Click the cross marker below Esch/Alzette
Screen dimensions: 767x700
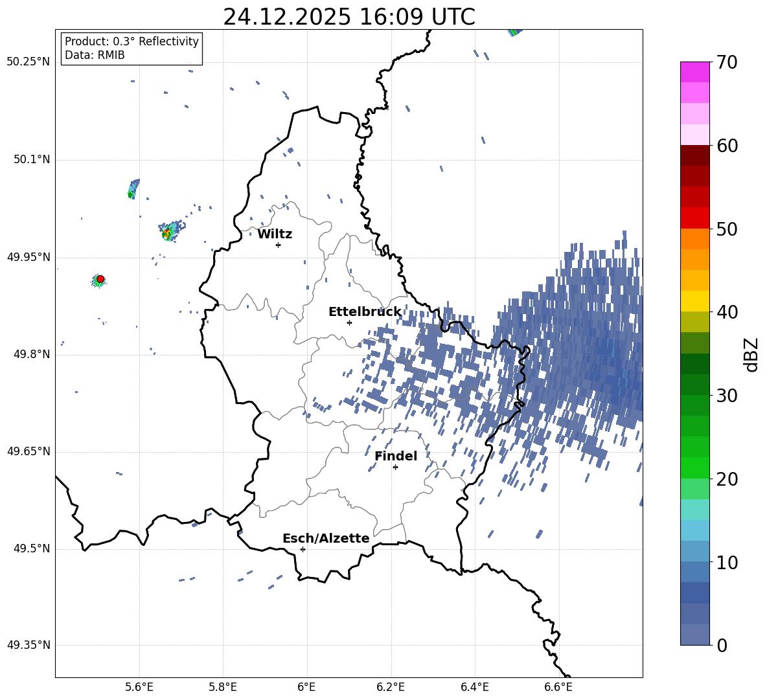tap(303, 549)
